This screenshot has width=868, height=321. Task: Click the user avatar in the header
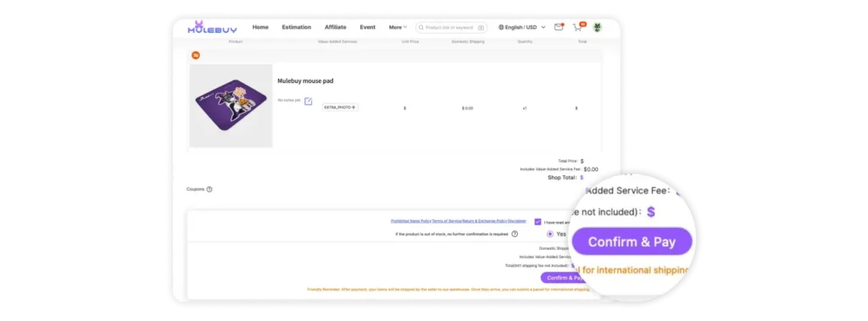598,27
